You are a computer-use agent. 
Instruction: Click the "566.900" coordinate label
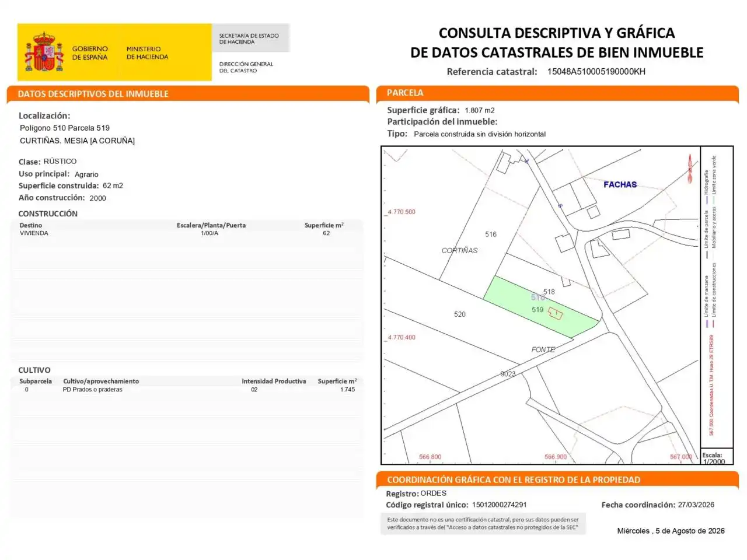tap(555, 457)
